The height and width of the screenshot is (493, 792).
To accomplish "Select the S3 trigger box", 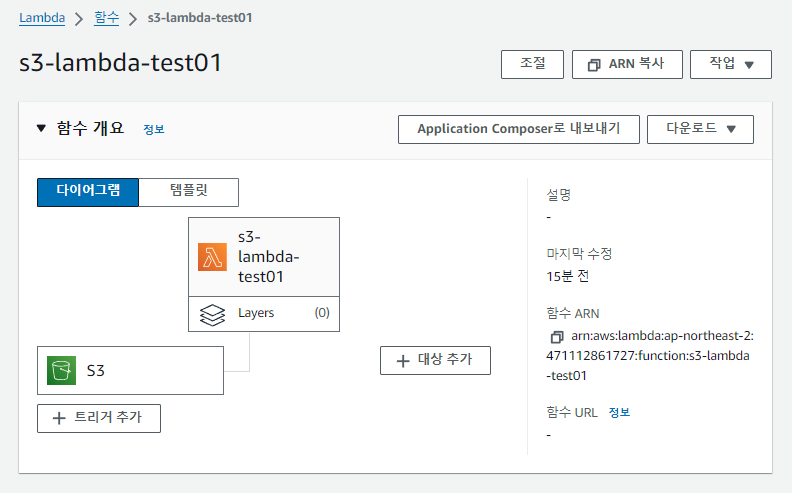I will tap(130, 371).
